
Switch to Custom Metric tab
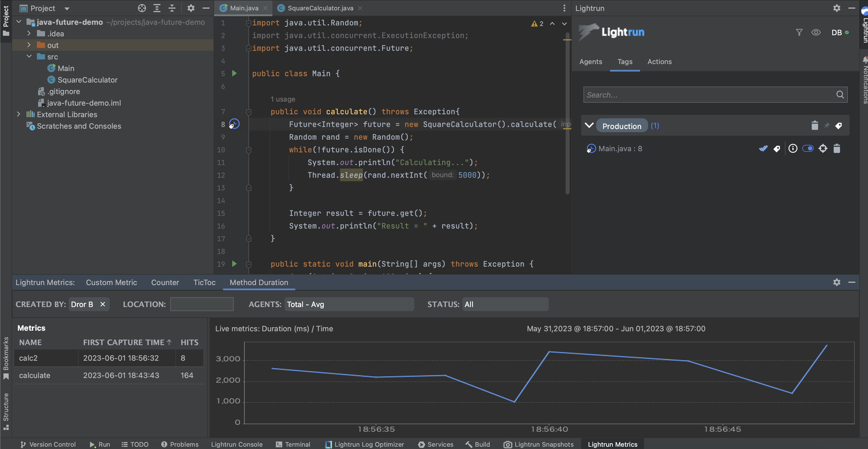pos(111,282)
